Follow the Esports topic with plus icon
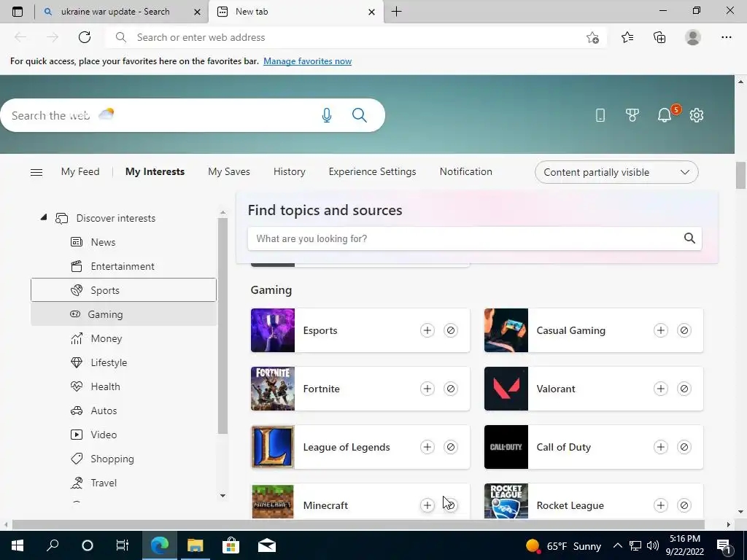The width and height of the screenshot is (747, 560). coord(427,330)
